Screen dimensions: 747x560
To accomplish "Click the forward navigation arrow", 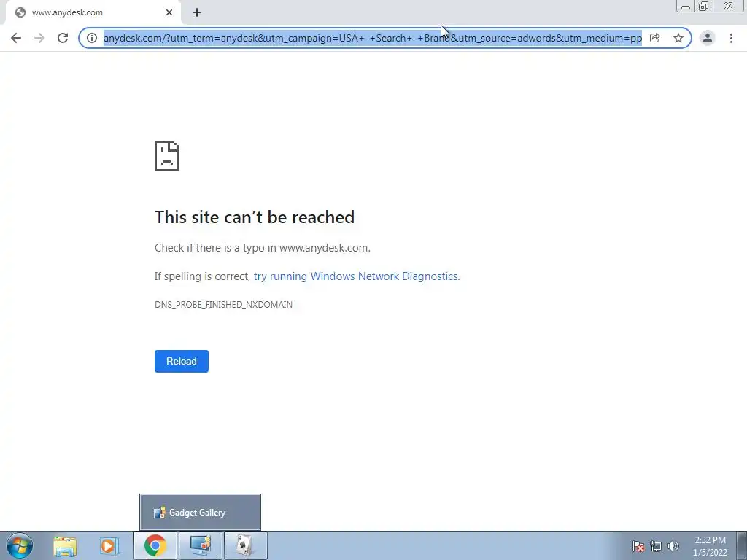I will (x=39, y=38).
